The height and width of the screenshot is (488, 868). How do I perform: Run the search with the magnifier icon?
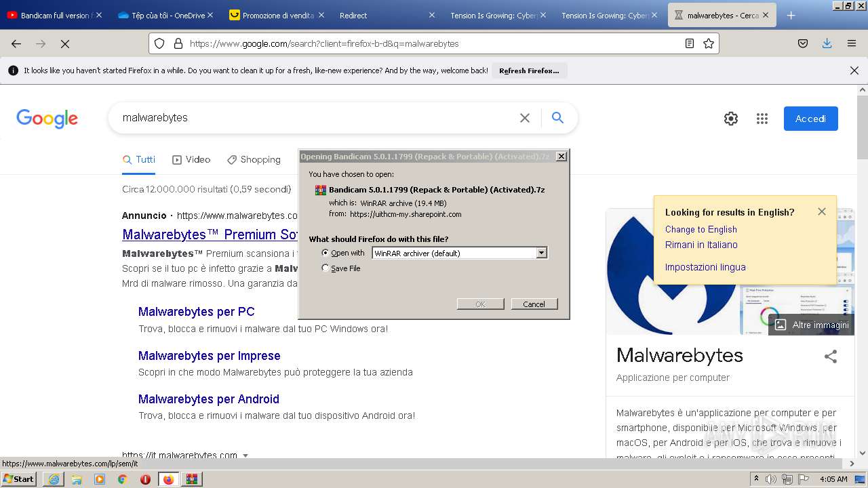click(x=557, y=118)
